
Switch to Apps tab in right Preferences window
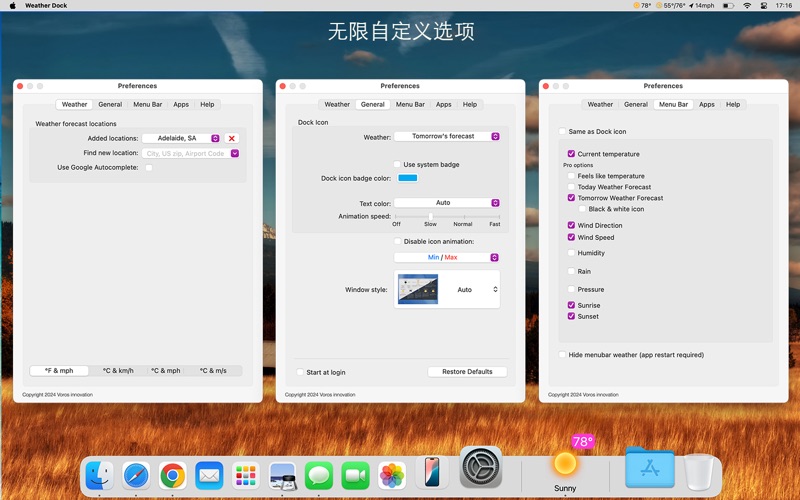[706, 104]
